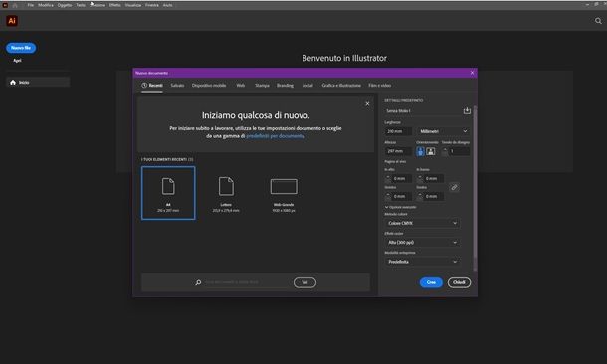Open the Testo menu
This screenshot has width=607, height=364.
[x=81, y=5]
